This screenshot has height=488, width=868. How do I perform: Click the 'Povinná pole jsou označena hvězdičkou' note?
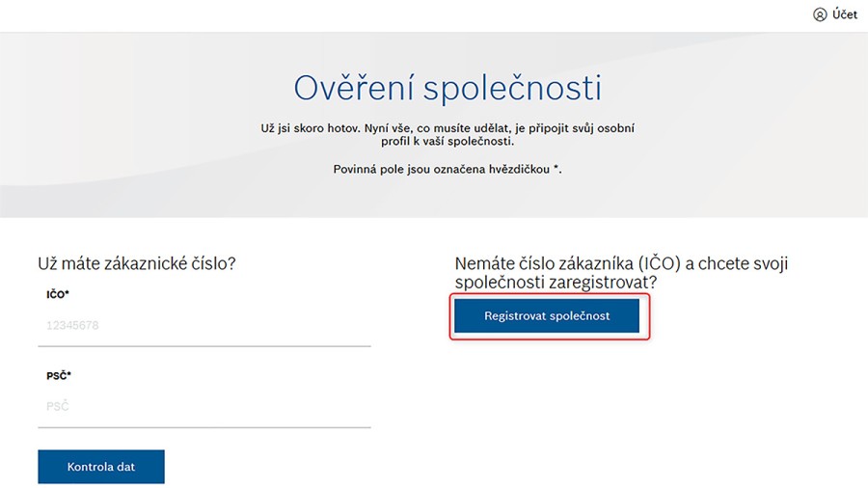(x=448, y=170)
